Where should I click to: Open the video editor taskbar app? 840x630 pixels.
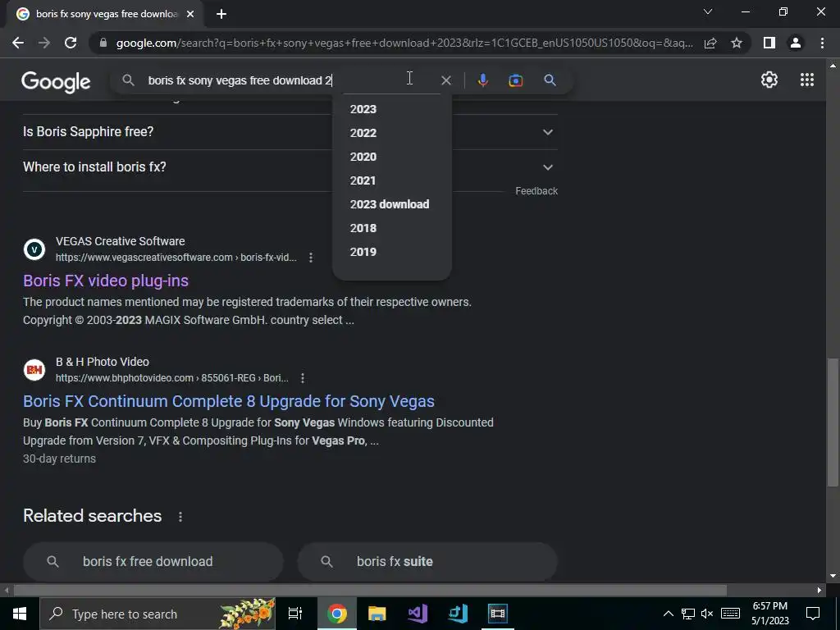point(498,614)
